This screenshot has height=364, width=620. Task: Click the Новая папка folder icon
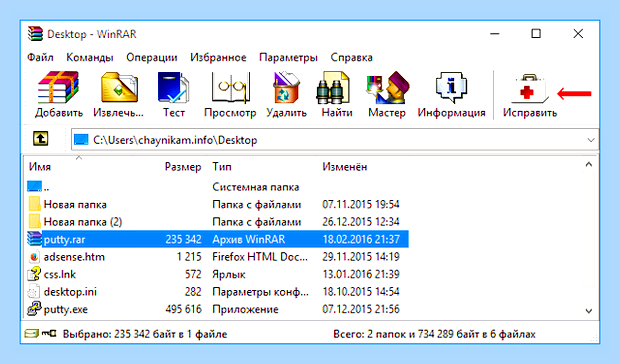click(x=34, y=204)
